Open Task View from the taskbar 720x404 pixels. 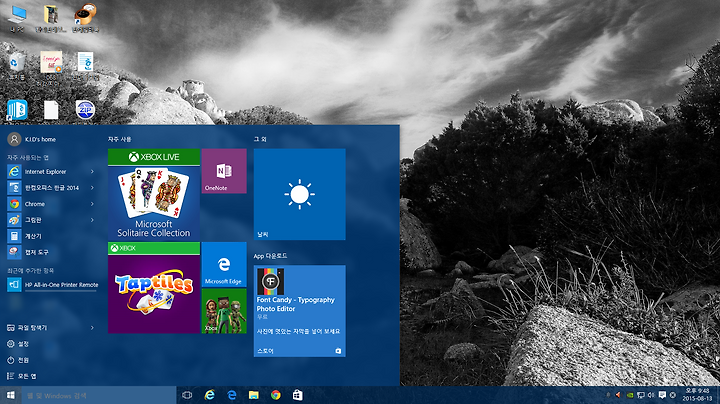[x=187, y=395]
